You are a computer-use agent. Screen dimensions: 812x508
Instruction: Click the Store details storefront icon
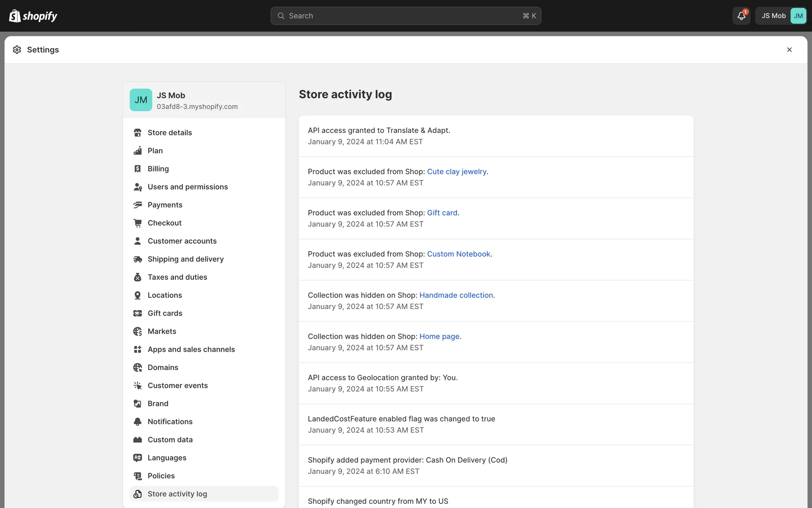point(137,133)
